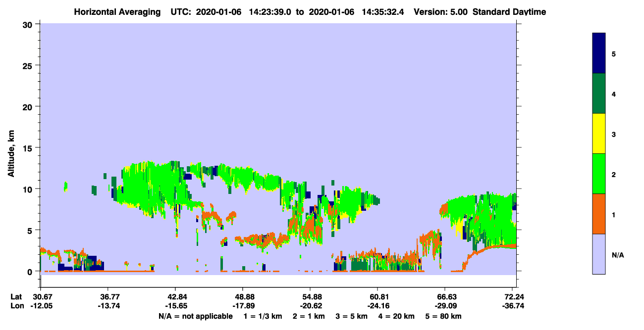Click the y-axis tick label 25
Screen dimensions: 644x330
coord(29,65)
